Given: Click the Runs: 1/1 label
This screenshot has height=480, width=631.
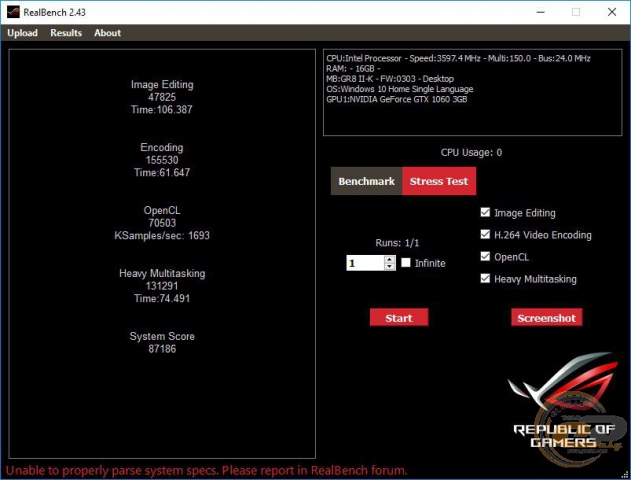Looking at the screenshot, I should (397, 243).
